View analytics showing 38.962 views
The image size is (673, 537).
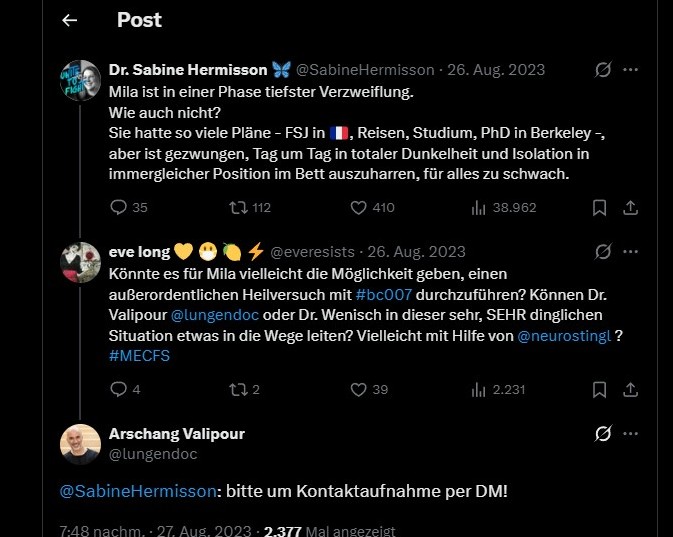pos(478,208)
